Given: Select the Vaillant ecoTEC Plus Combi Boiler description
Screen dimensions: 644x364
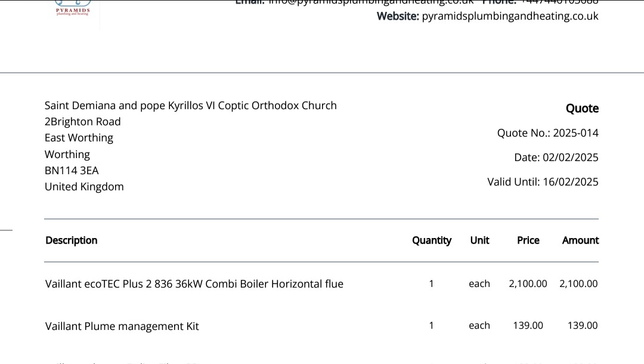Looking at the screenshot, I should 194,284.
